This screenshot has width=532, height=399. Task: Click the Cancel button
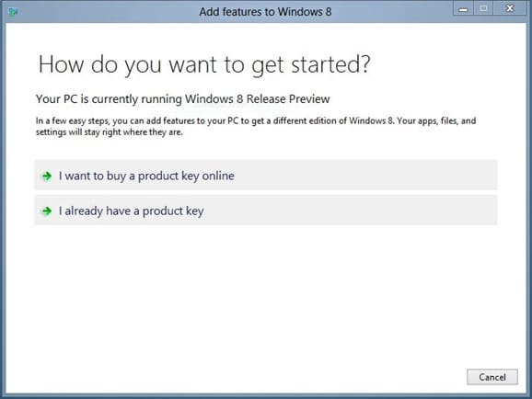492,377
